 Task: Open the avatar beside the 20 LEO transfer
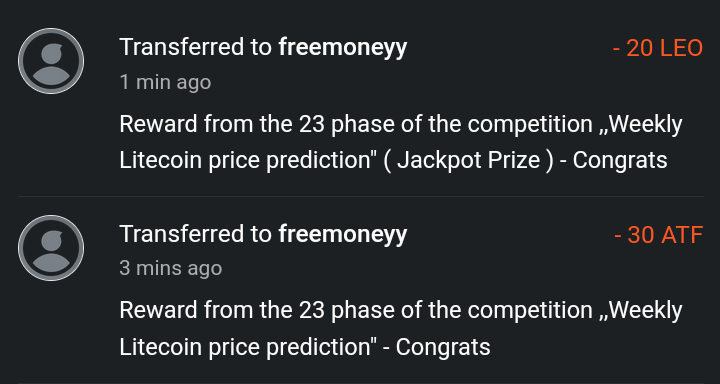point(51,61)
